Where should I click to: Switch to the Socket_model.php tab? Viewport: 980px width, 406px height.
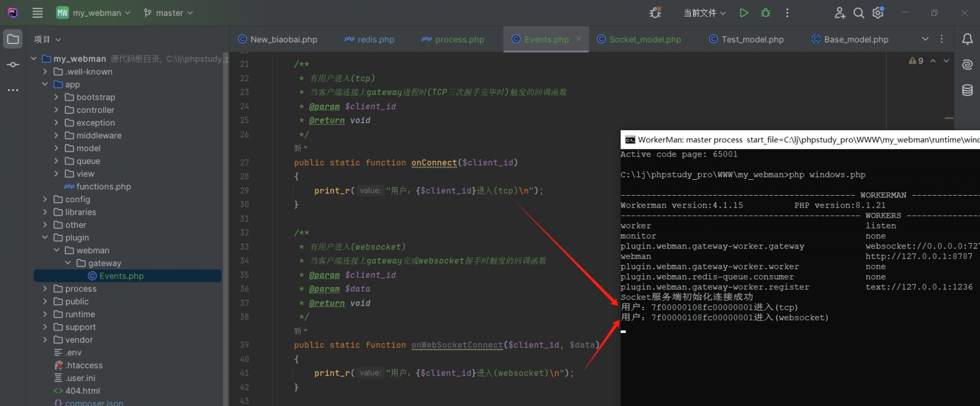(x=639, y=39)
